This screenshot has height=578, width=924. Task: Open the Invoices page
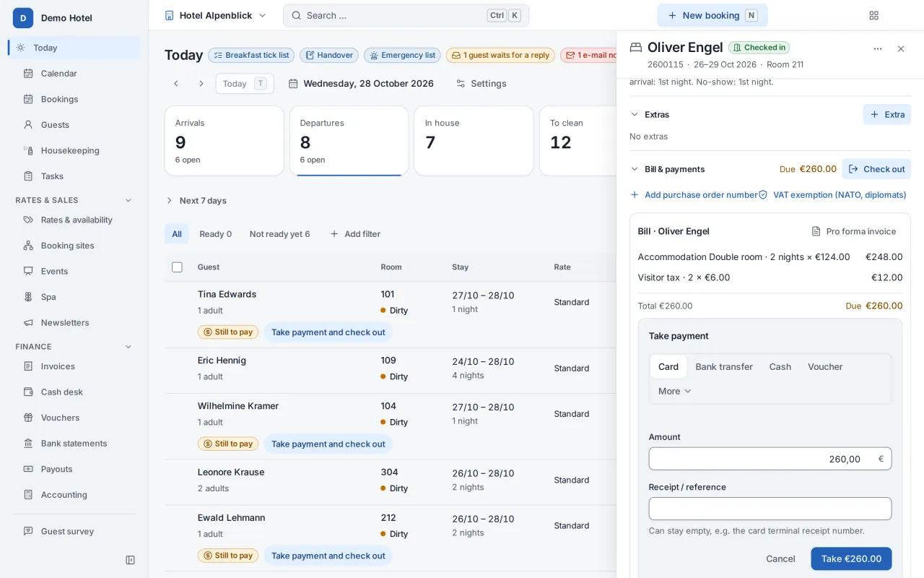pos(74,366)
